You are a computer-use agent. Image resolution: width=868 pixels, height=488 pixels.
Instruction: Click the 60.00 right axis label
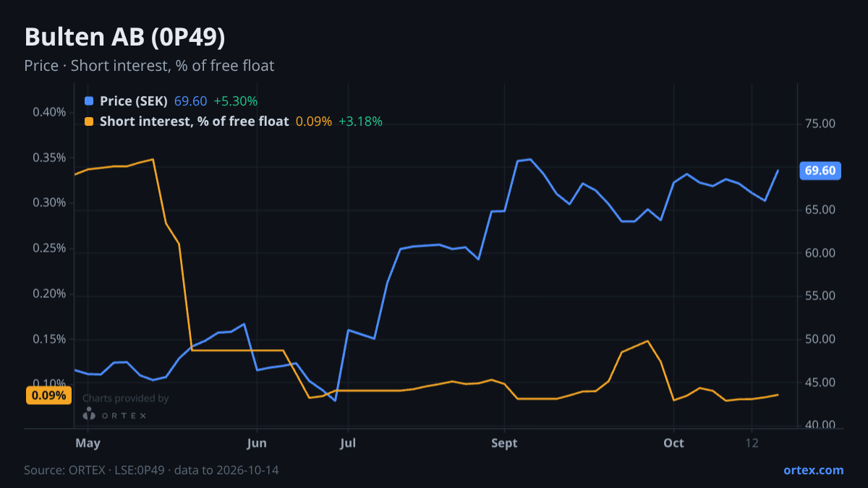[820, 253]
